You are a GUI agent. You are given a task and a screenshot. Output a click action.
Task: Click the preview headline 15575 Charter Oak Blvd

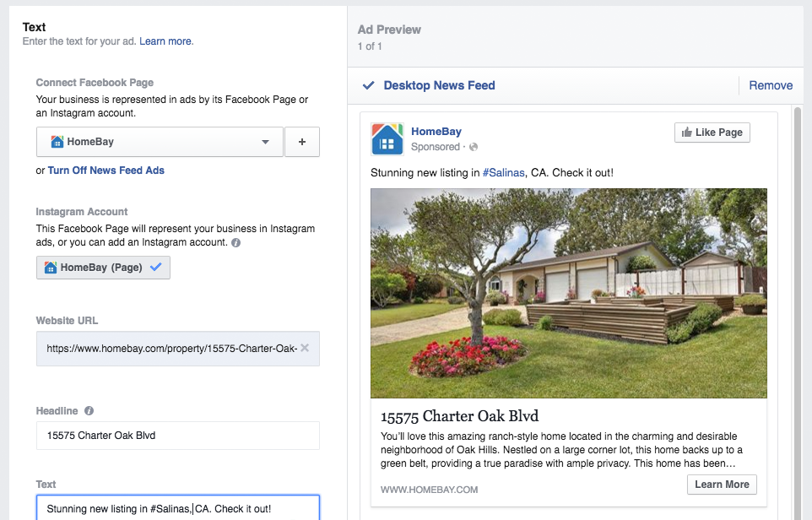point(459,416)
